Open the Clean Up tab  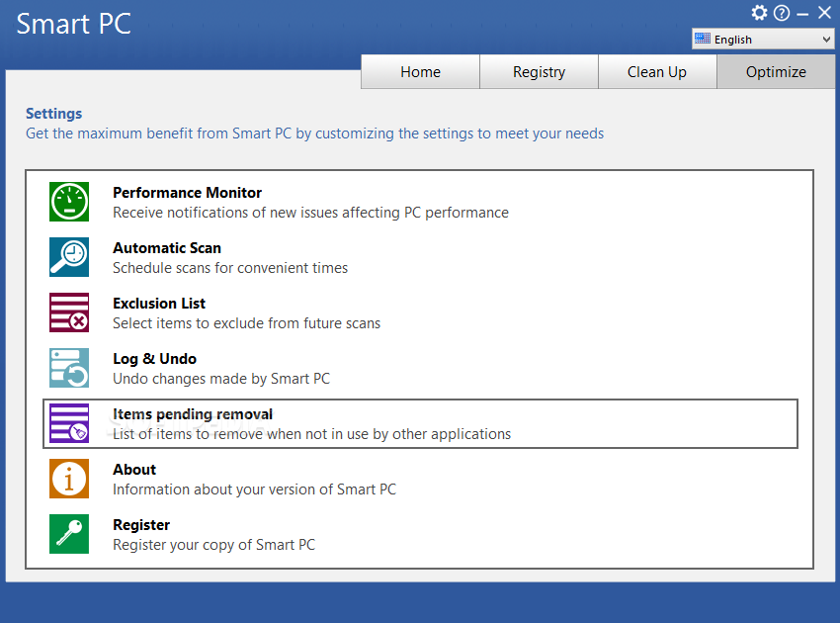pos(657,72)
